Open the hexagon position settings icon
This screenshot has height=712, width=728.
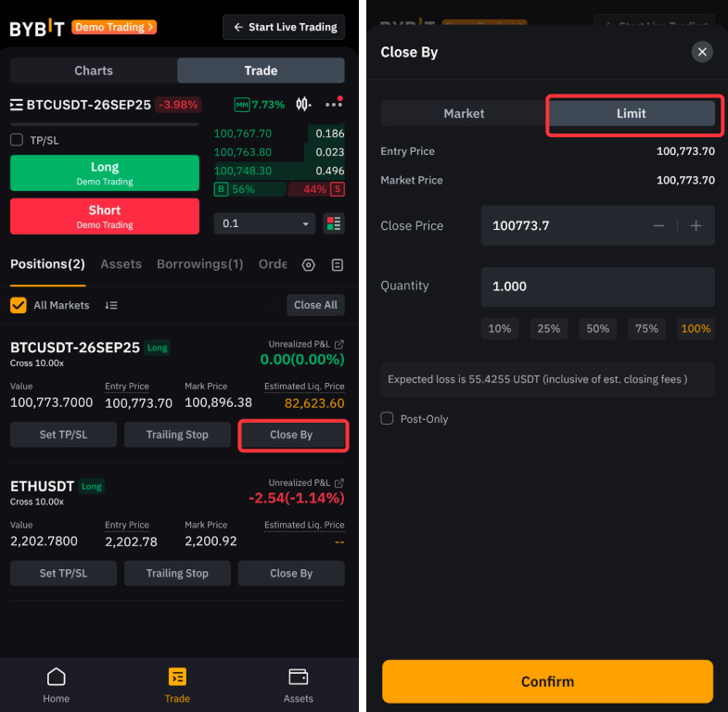309,265
